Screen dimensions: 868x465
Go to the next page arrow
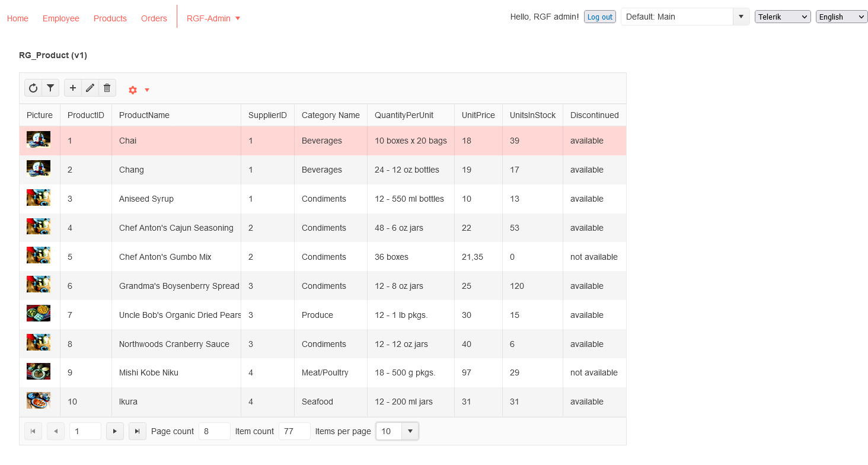point(114,431)
